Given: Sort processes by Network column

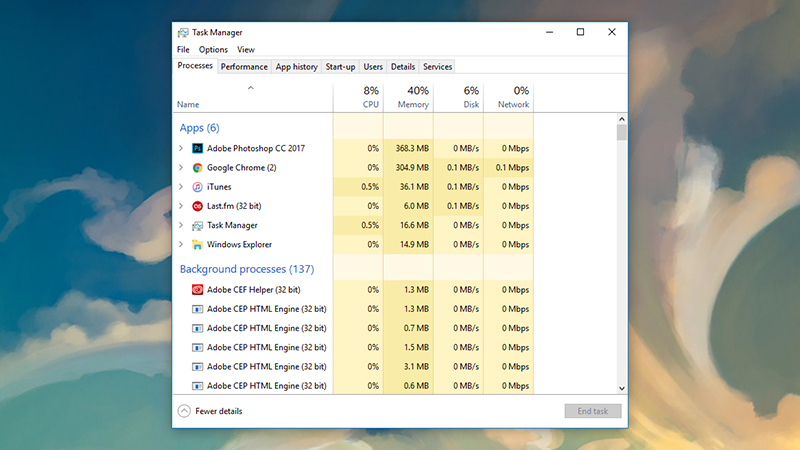Looking at the screenshot, I should pyautogui.click(x=508, y=98).
